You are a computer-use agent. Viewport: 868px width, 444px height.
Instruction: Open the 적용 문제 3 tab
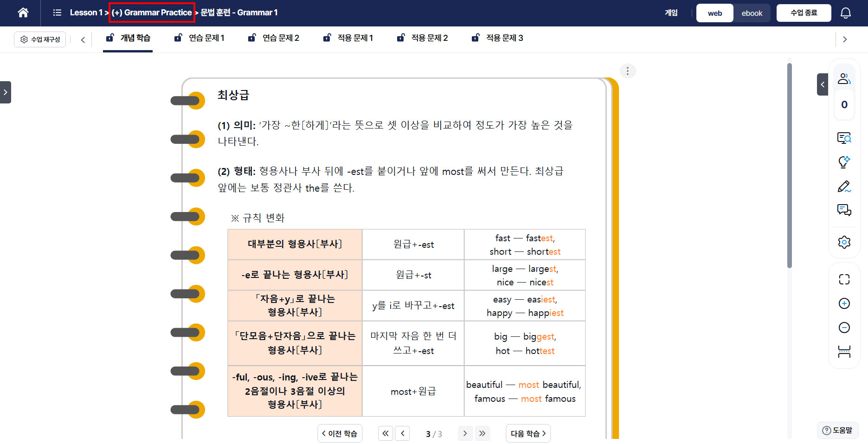click(497, 38)
